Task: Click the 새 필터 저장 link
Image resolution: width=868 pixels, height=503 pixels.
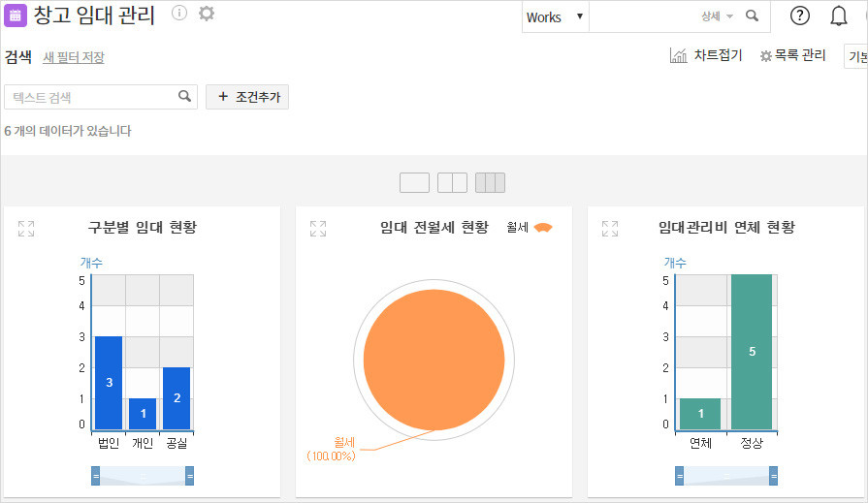Action: click(x=74, y=57)
